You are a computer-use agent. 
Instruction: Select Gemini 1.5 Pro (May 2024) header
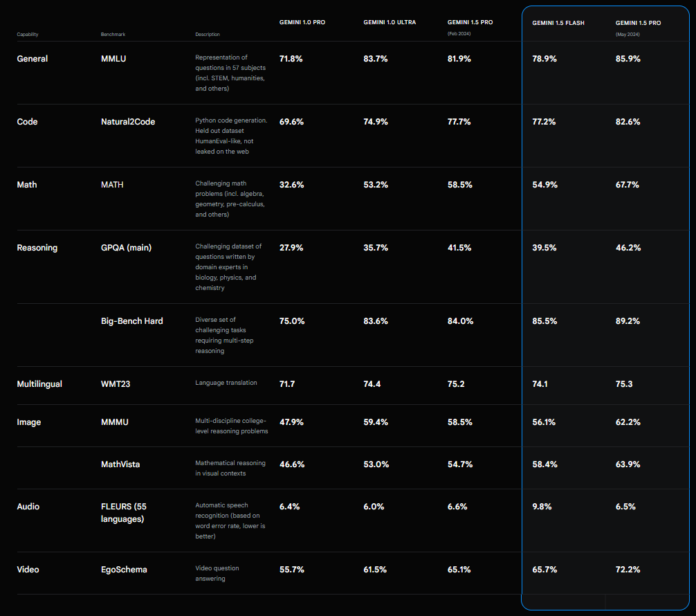coord(638,27)
